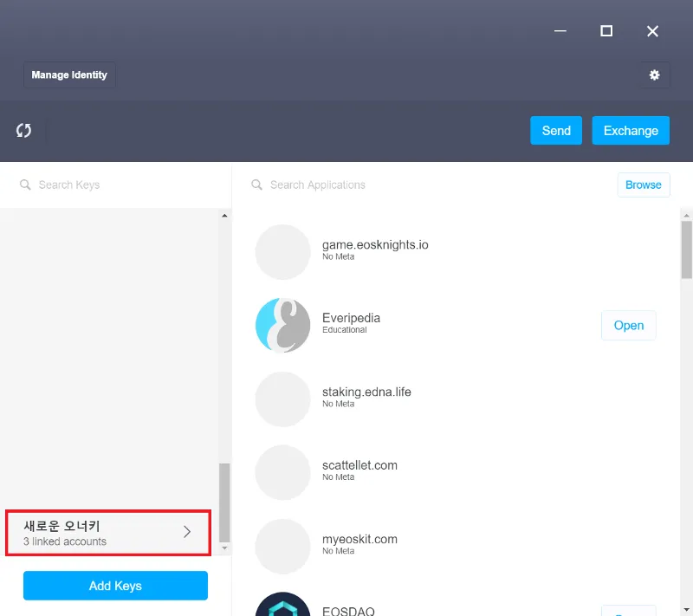This screenshot has height=616, width=693.
Task: Click the Exchange button
Action: click(x=631, y=130)
